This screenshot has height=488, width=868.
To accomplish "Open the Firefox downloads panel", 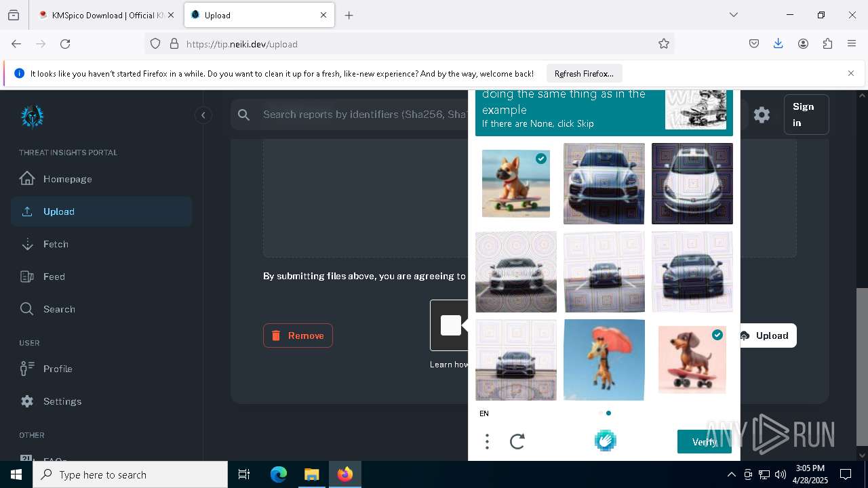I will [x=778, y=43].
